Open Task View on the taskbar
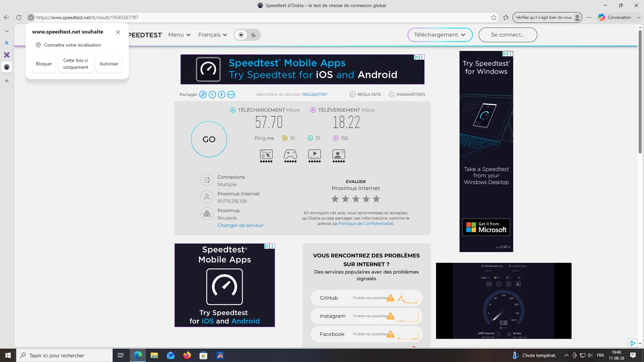The width and height of the screenshot is (644, 362). coord(121,355)
